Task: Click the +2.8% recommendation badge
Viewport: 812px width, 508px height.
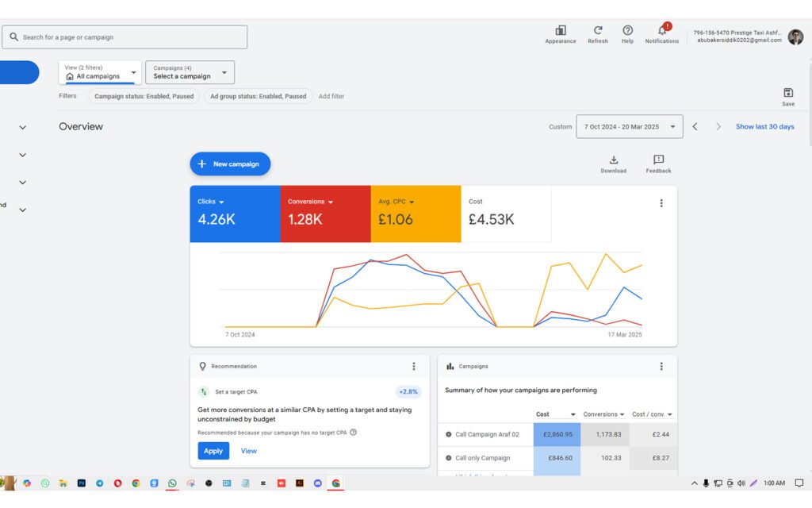Action: (x=408, y=392)
